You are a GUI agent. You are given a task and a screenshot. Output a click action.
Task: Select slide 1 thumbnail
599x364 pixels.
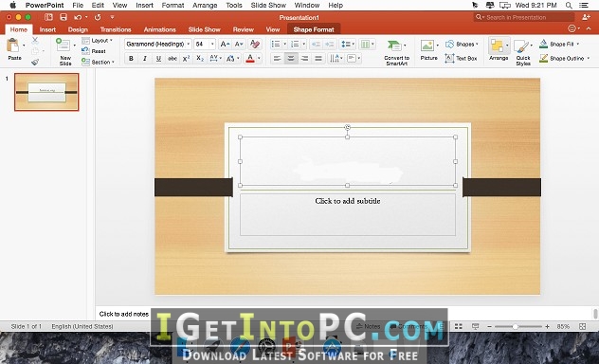pyautogui.click(x=46, y=92)
